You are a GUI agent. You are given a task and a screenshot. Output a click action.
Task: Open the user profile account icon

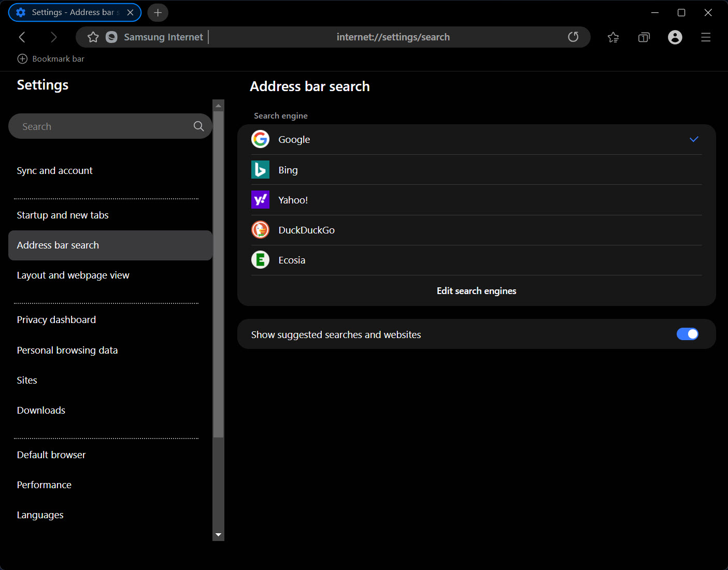tap(675, 37)
